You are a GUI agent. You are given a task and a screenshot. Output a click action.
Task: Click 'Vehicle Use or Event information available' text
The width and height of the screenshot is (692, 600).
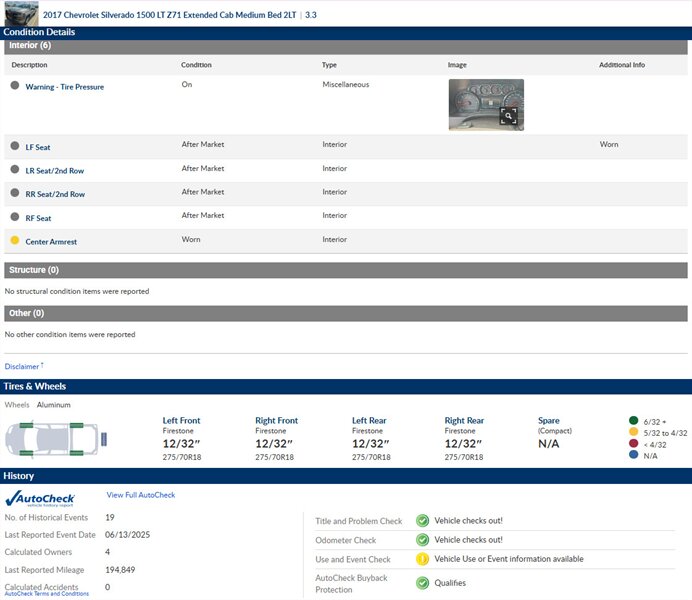point(509,559)
